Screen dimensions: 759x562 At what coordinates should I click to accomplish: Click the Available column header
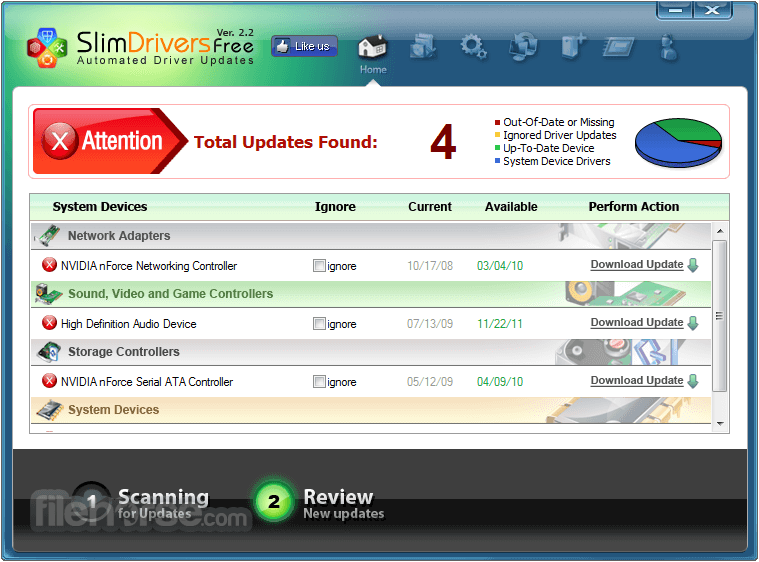point(511,207)
